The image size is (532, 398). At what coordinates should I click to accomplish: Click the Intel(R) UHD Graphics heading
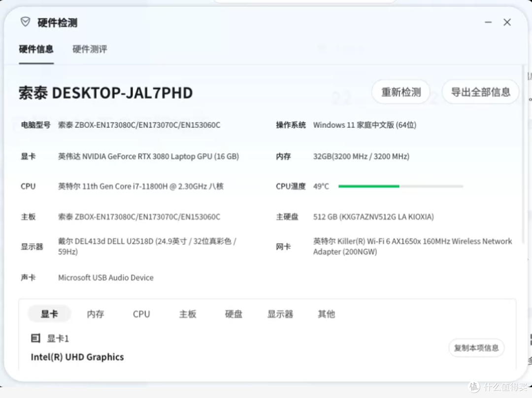(x=77, y=357)
